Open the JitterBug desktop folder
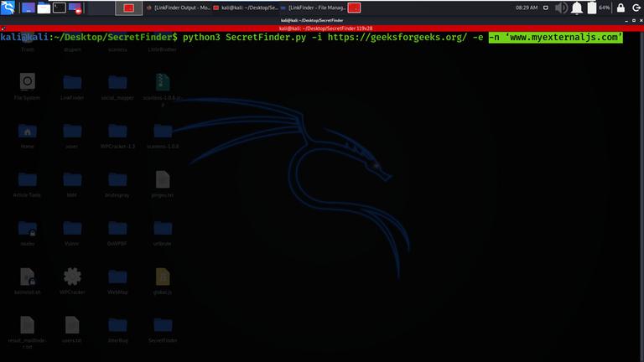The height and width of the screenshot is (362, 644). pyautogui.click(x=117, y=329)
